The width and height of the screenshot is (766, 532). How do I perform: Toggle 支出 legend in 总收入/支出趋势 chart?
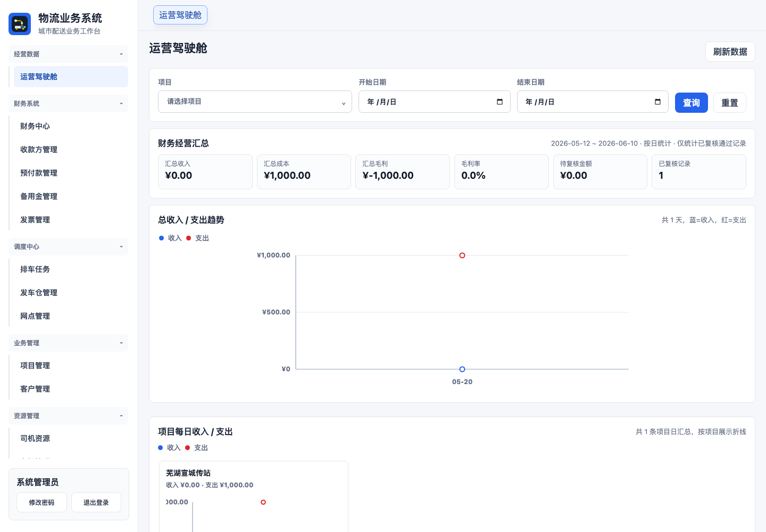(x=197, y=238)
